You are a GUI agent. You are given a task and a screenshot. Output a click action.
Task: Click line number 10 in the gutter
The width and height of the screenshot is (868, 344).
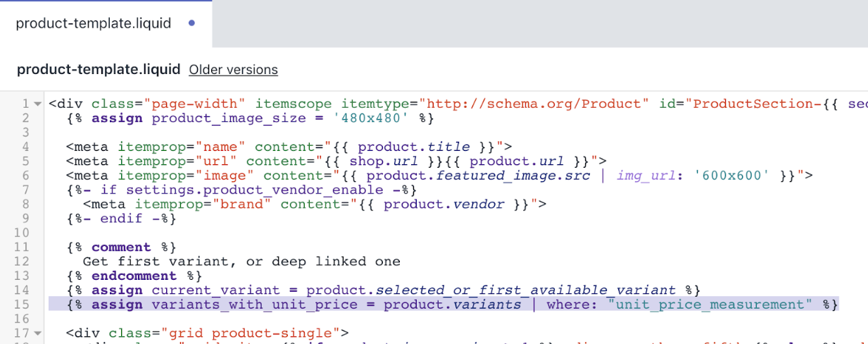(x=23, y=233)
